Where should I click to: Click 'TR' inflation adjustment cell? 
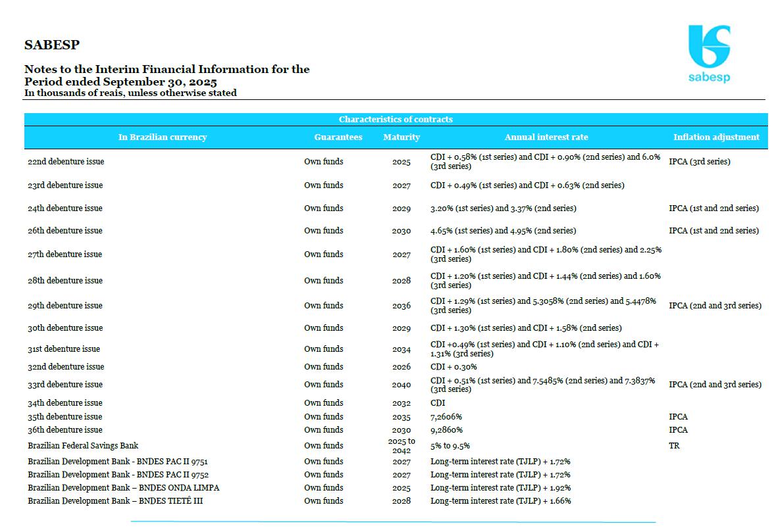click(674, 445)
